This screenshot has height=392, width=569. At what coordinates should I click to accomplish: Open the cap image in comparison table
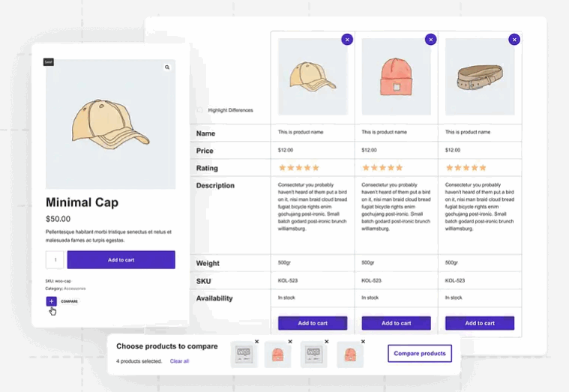[x=313, y=76]
